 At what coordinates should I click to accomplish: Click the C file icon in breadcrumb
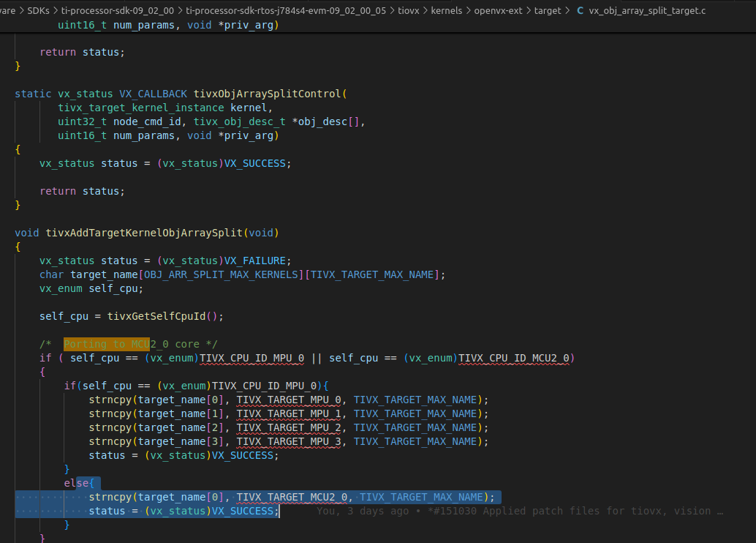[580, 11]
